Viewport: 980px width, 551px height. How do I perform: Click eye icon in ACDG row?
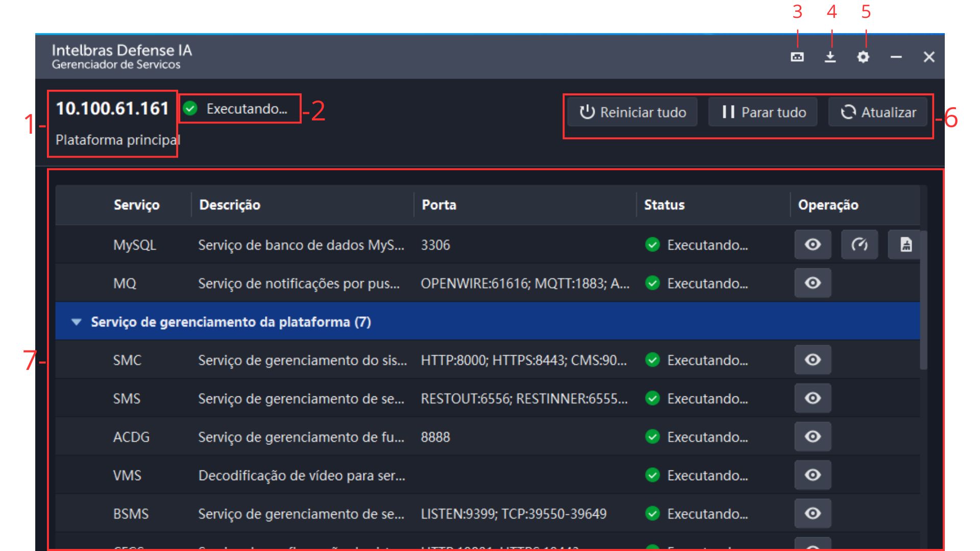[x=813, y=437]
